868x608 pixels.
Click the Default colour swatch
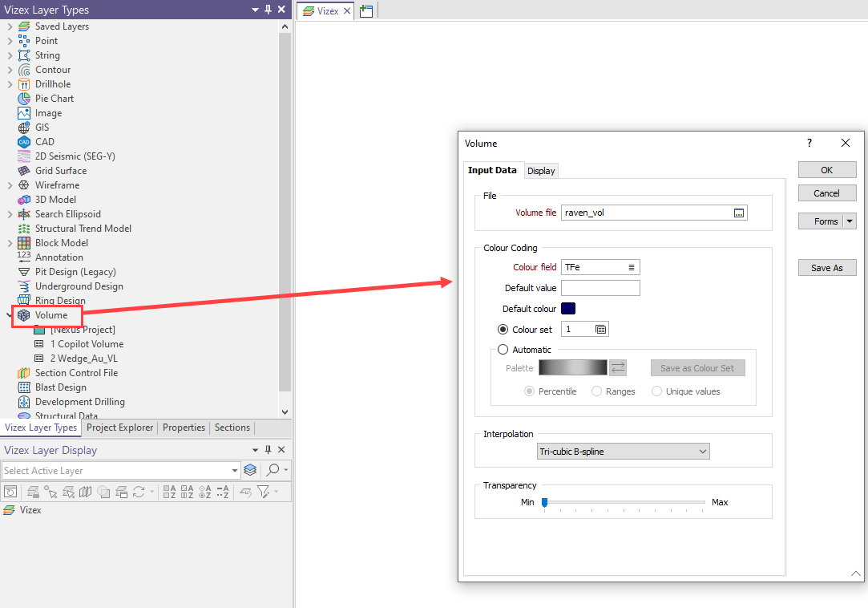coord(568,309)
